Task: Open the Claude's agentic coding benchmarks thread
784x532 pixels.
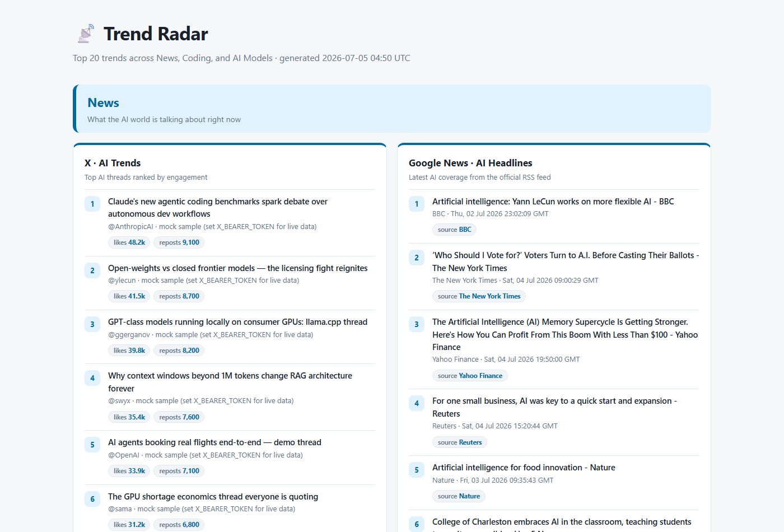Action: click(218, 208)
